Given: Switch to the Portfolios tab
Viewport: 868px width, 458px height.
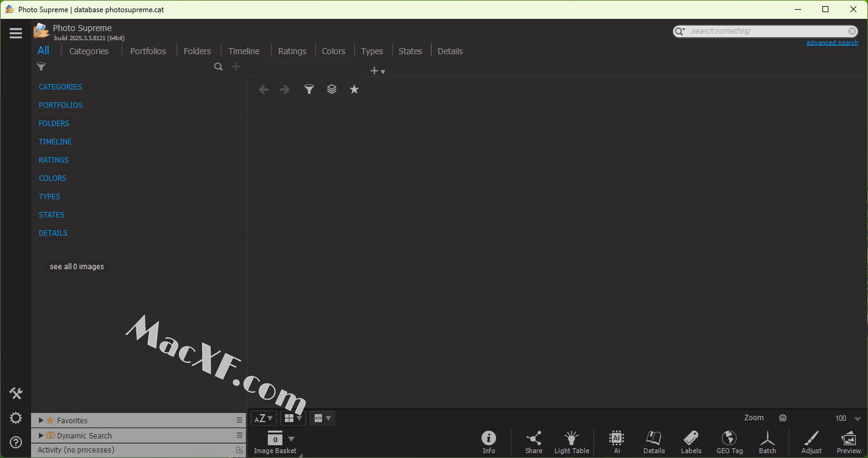Looking at the screenshot, I should (148, 51).
